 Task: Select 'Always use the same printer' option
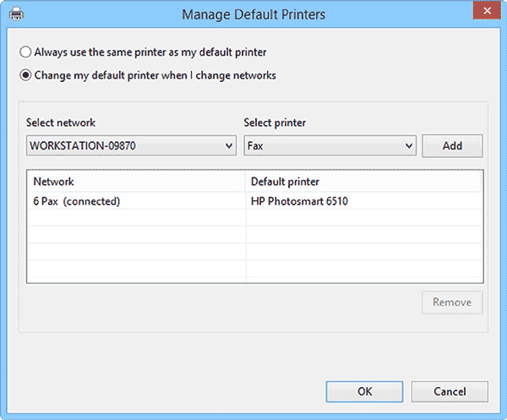pyautogui.click(x=26, y=52)
